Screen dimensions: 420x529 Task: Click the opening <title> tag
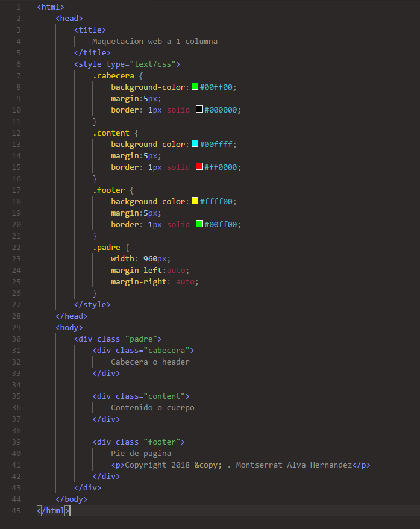pos(90,30)
